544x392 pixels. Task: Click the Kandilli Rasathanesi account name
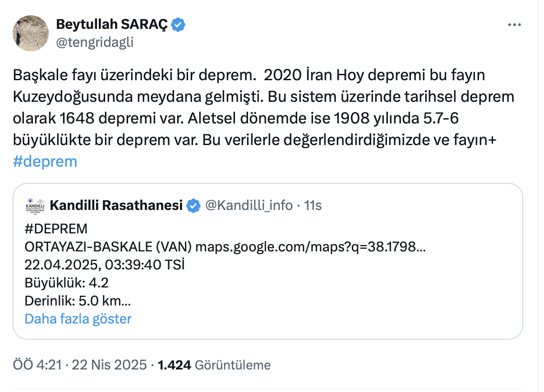[116, 206]
